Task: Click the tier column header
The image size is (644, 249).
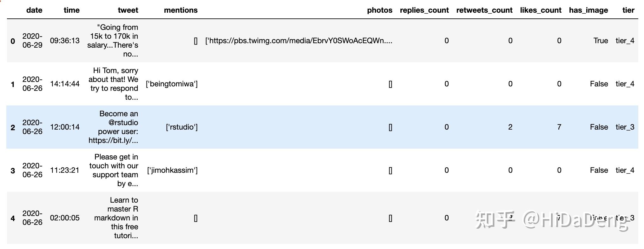Action: coord(628,10)
